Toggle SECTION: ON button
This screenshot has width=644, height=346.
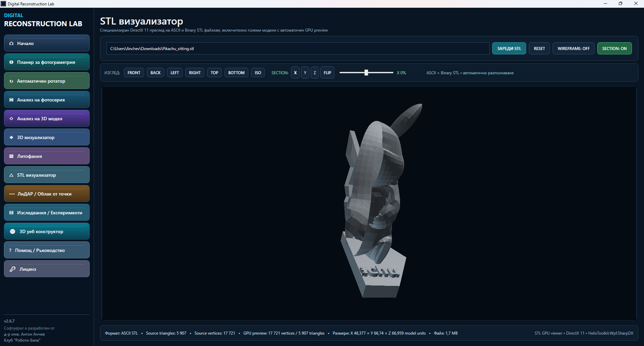[x=614, y=48]
